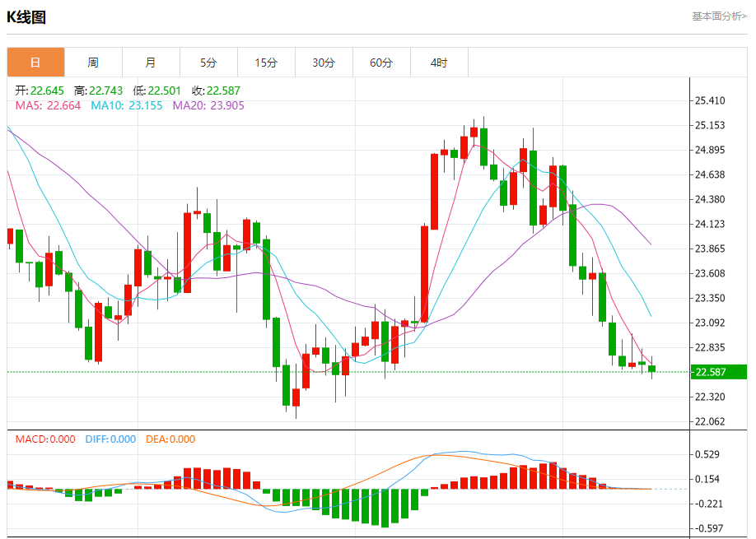Click the MA10: 23.155 label
The image size is (756, 539).
click(127, 105)
